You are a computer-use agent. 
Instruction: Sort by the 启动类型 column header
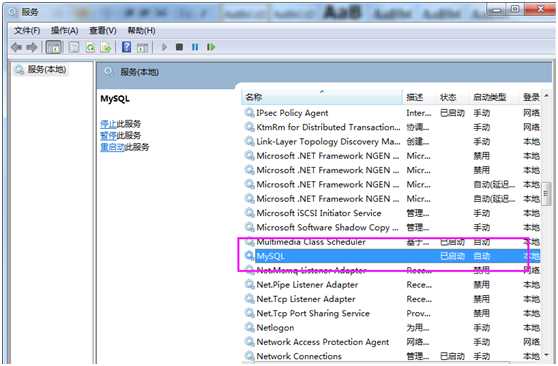click(495, 97)
